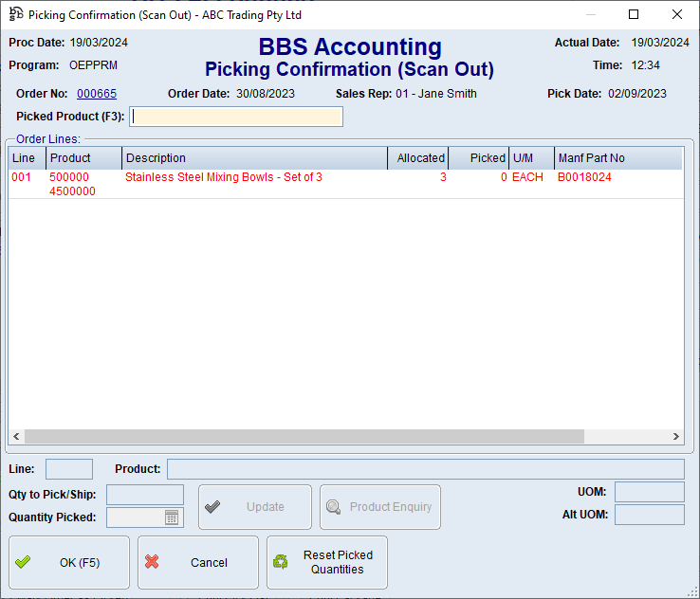Click the application icon in the title bar
Image resolution: width=700 pixels, height=599 pixels.
point(16,15)
